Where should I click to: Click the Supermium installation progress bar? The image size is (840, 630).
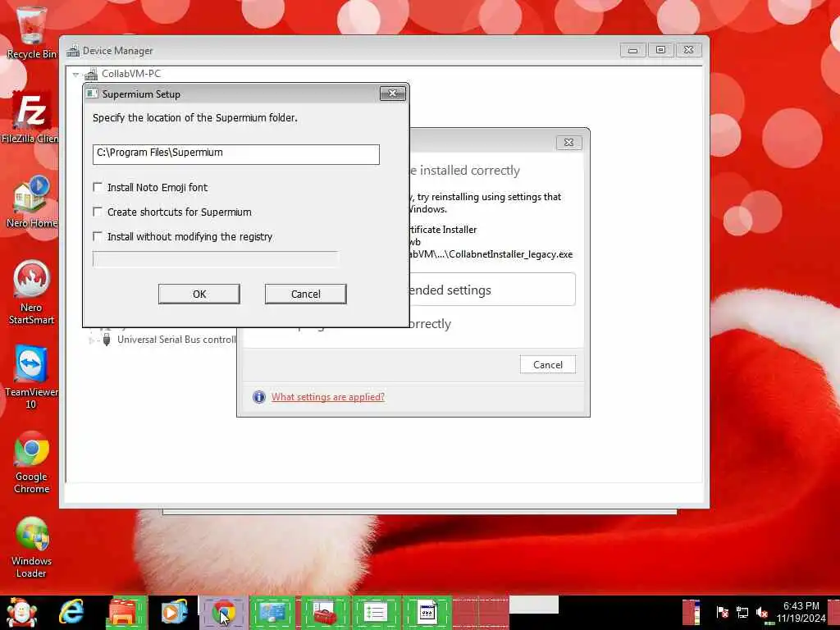[x=216, y=258]
